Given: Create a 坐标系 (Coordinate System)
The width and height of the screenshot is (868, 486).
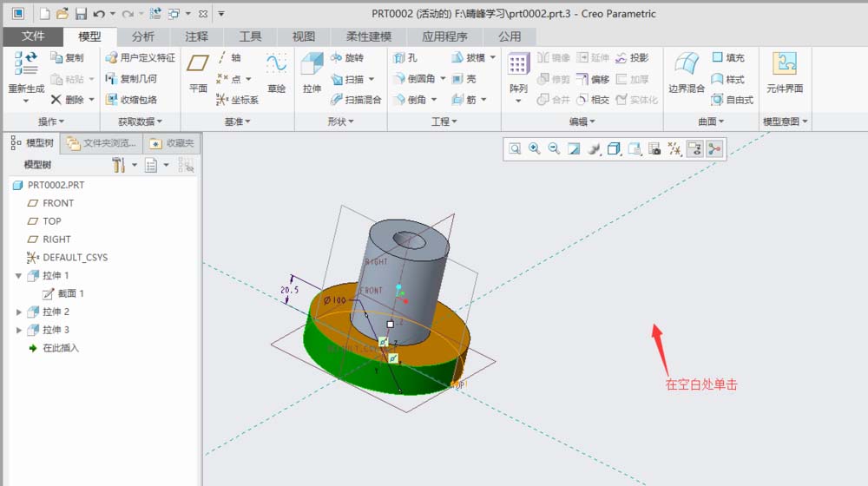Looking at the screenshot, I should [x=238, y=100].
